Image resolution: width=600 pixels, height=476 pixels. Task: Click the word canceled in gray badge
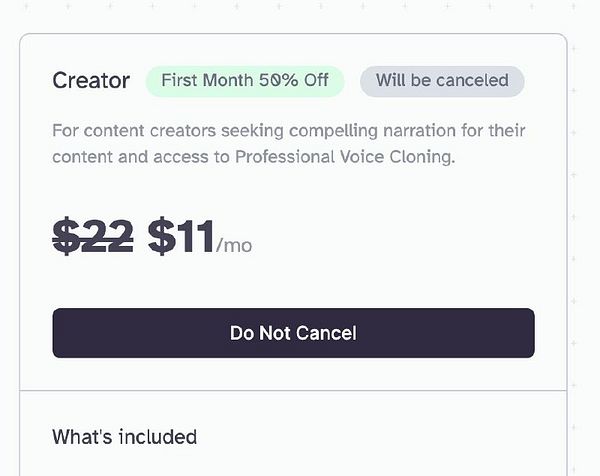pos(474,81)
